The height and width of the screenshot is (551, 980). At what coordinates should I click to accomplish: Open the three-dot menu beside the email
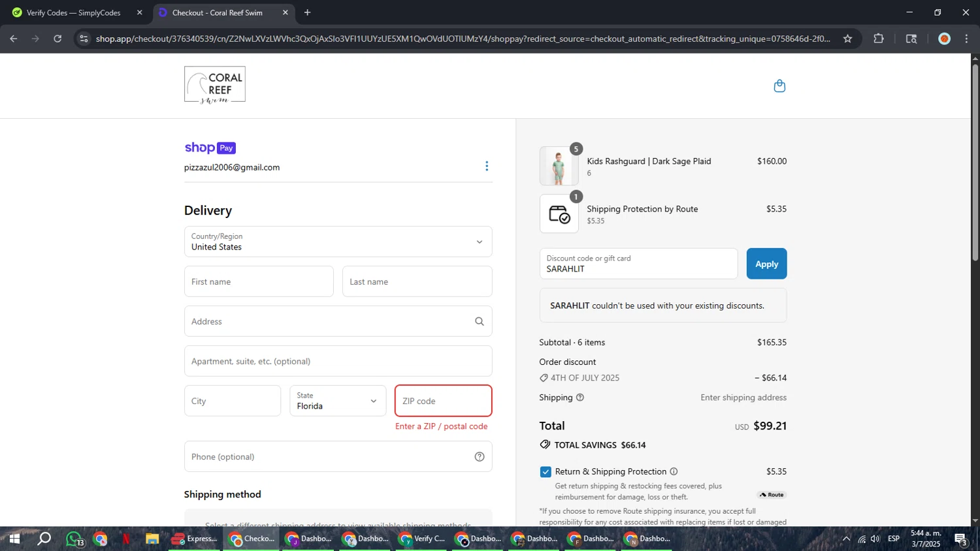(487, 166)
